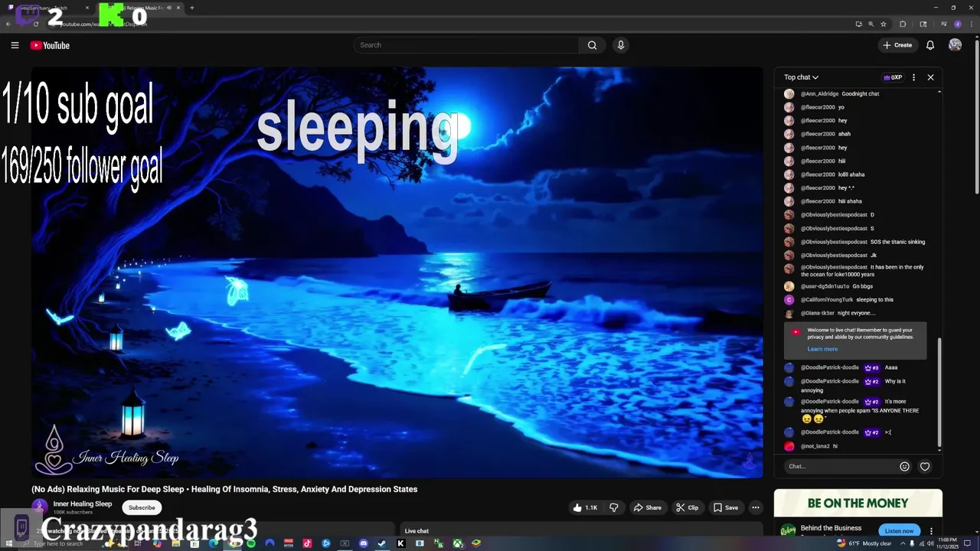
Task: Open the Create button menu
Action: [x=897, y=45]
